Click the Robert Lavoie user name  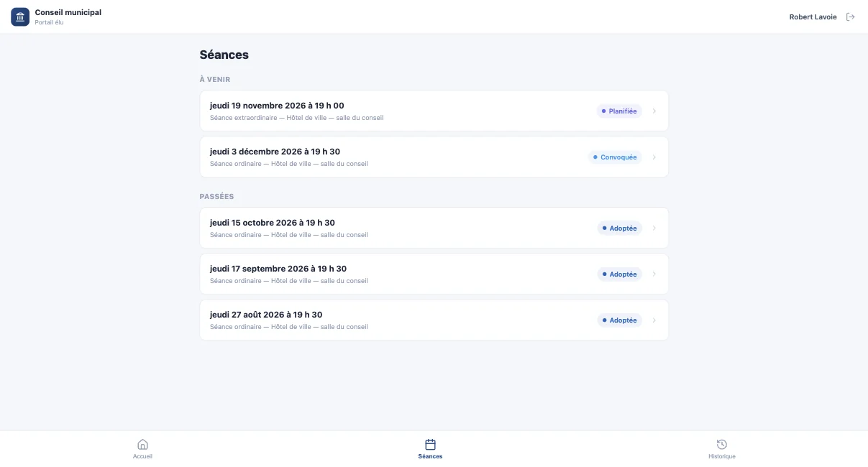(813, 17)
